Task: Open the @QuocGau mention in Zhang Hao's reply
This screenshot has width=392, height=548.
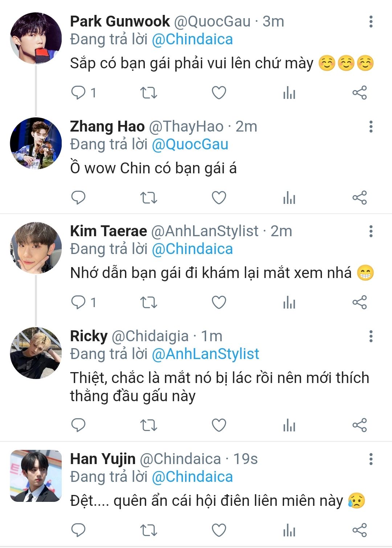Action: [190, 145]
